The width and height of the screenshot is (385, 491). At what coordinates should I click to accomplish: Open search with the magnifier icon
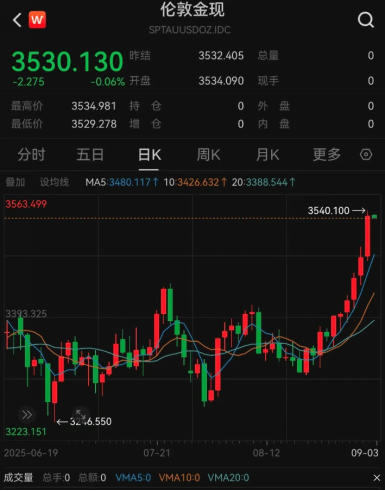[x=366, y=20]
